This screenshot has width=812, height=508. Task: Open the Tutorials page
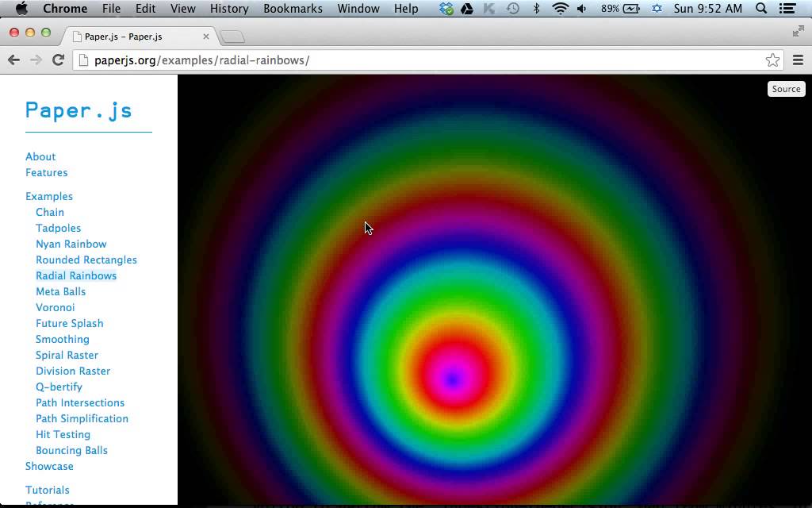(47, 490)
